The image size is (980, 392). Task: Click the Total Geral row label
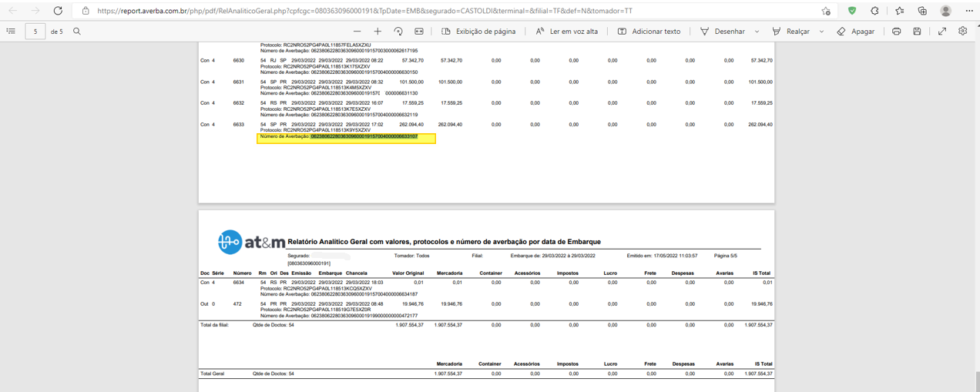212,374
